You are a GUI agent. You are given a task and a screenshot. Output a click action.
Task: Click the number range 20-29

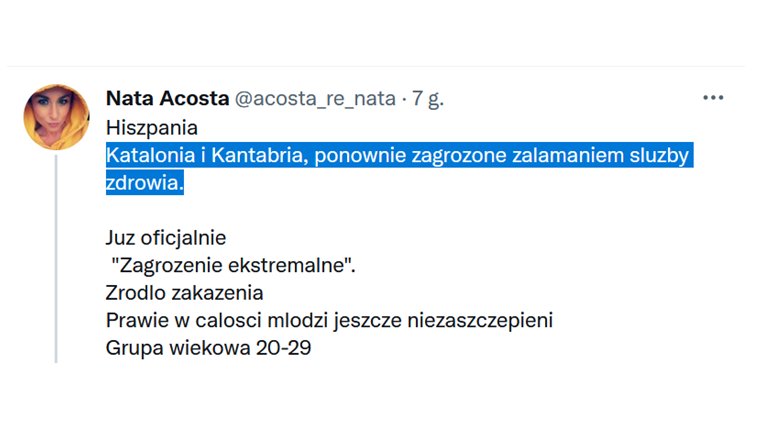284,348
